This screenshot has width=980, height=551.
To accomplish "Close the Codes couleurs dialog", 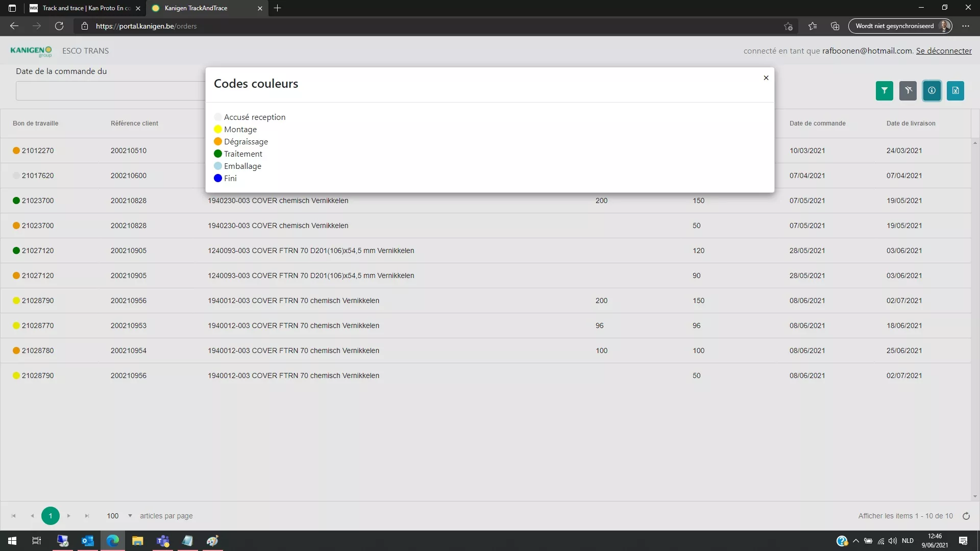I will (x=766, y=78).
